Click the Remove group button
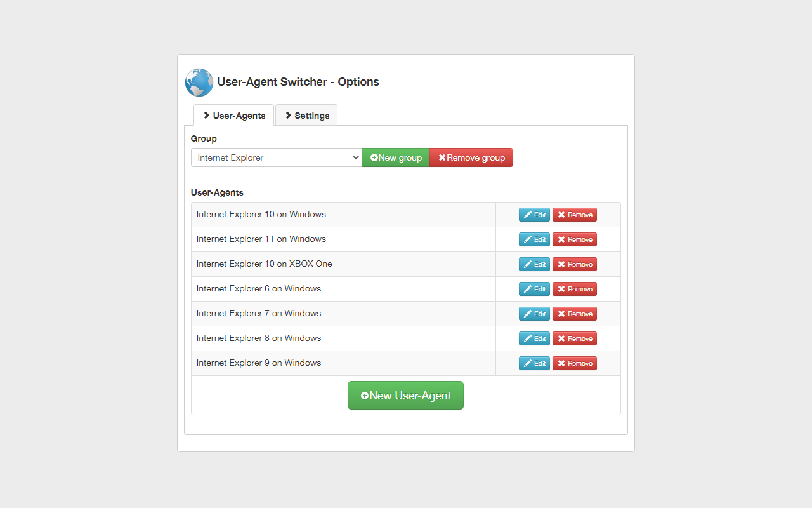The height and width of the screenshot is (508, 812). (x=471, y=157)
